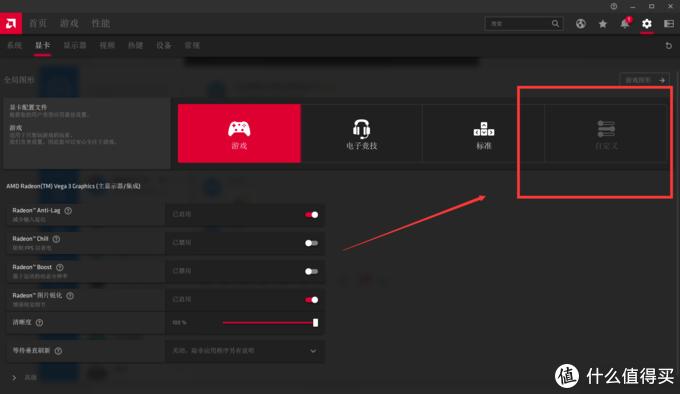Disable the Radeon Anti-Lag switch
The image size is (680, 394).
tap(311, 215)
